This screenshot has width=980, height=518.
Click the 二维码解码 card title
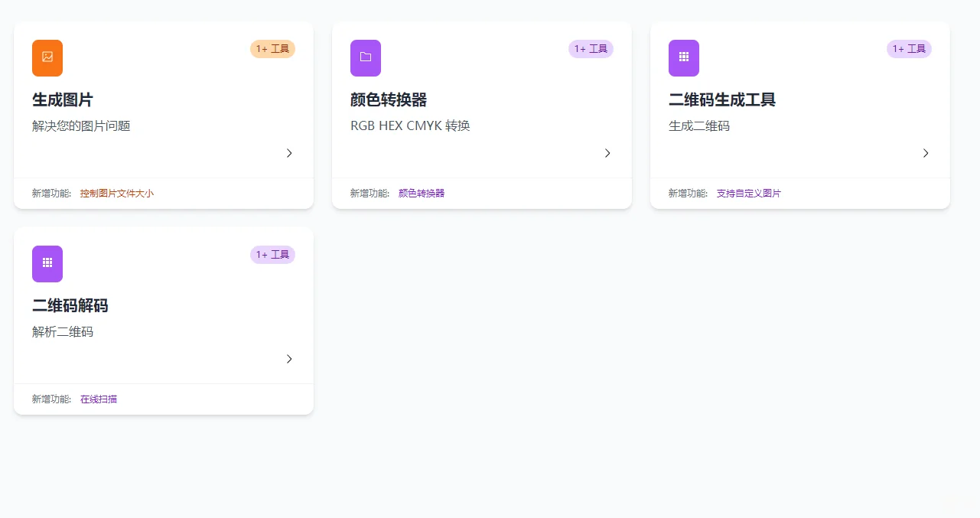coord(70,305)
